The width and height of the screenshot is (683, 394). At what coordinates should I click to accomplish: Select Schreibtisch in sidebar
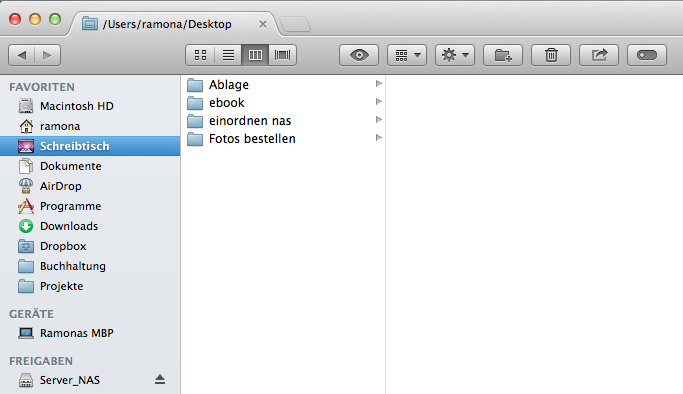(90, 146)
